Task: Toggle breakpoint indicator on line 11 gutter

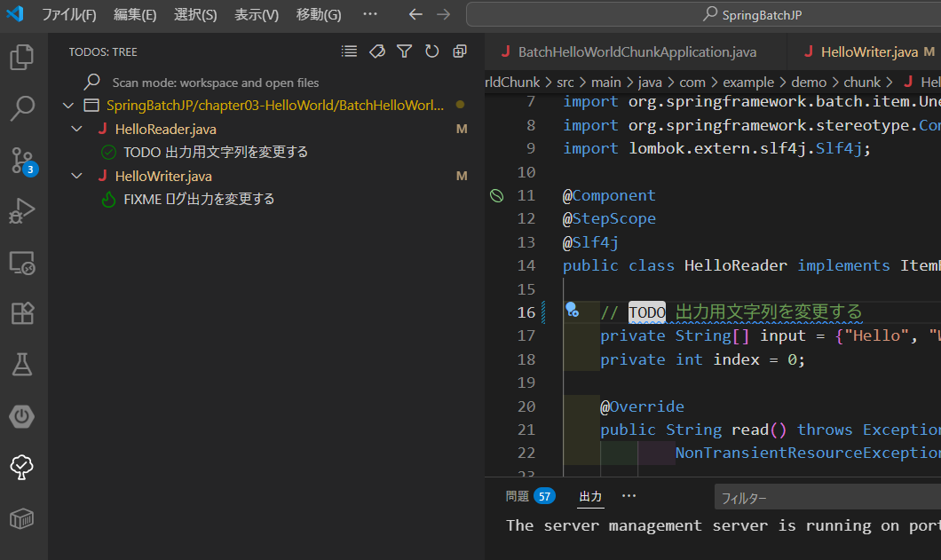Action: point(496,194)
